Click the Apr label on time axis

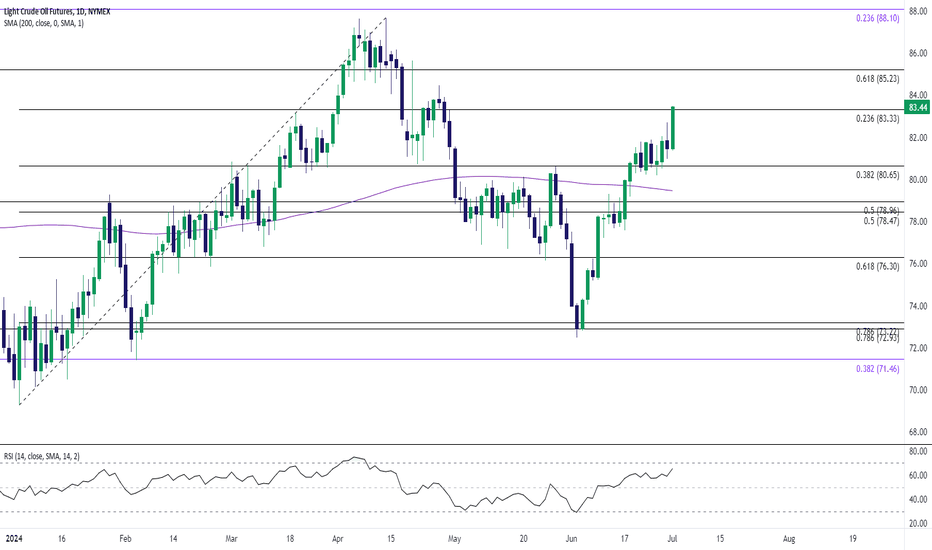pyautogui.click(x=338, y=539)
